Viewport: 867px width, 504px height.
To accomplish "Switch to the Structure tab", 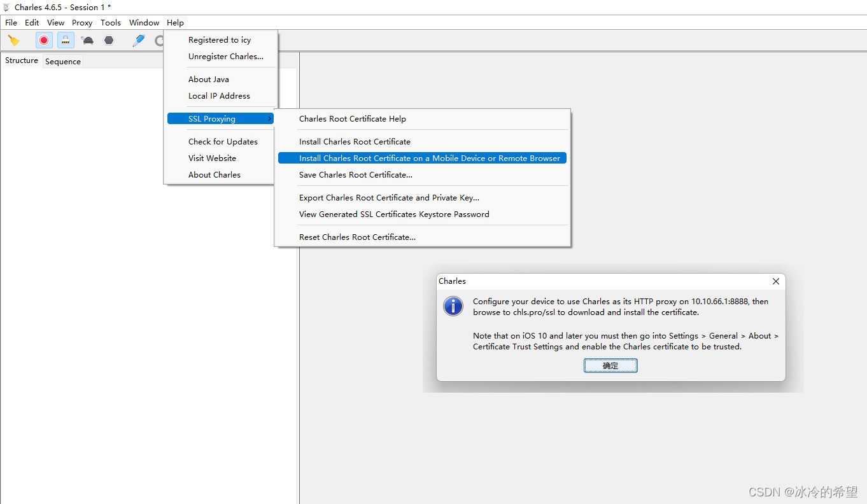I will click(22, 60).
